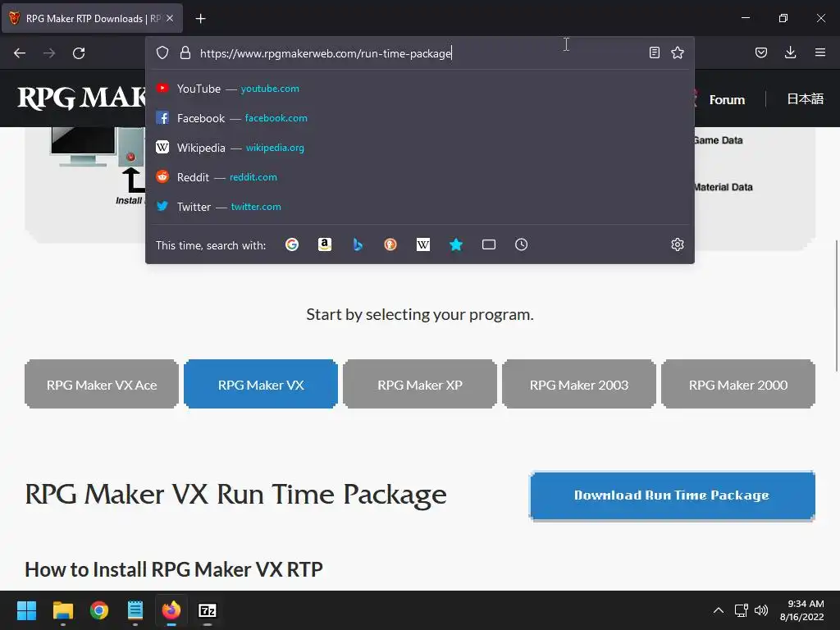The height and width of the screenshot is (630, 840).
Task: Toggle reader view icon in address bar
Action: pyautogui.click(x=654, y=52)
